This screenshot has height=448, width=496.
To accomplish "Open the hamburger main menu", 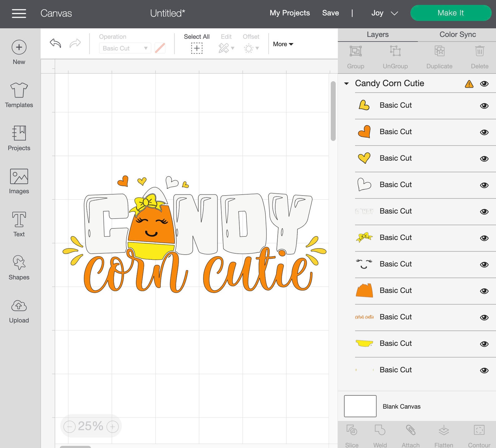I will [x=19, y=13].
